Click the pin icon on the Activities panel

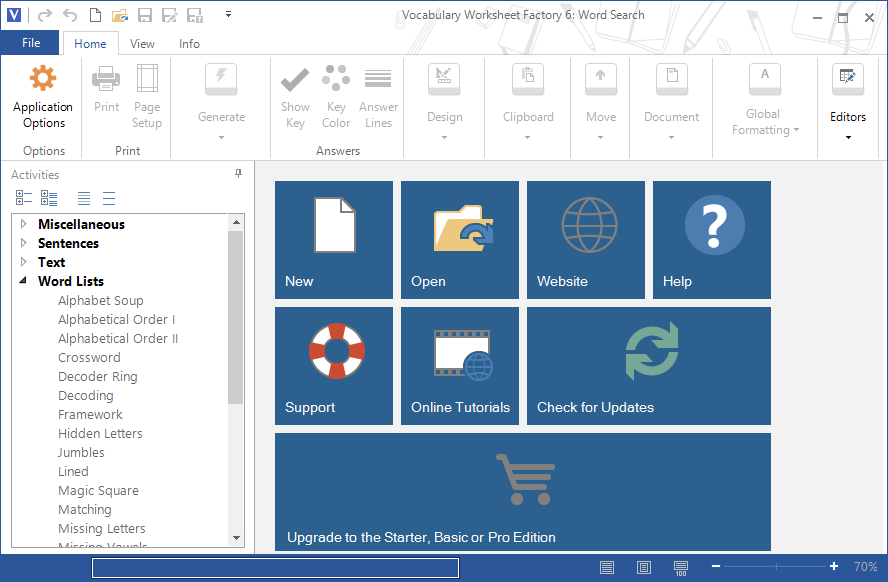coord(238,173)
